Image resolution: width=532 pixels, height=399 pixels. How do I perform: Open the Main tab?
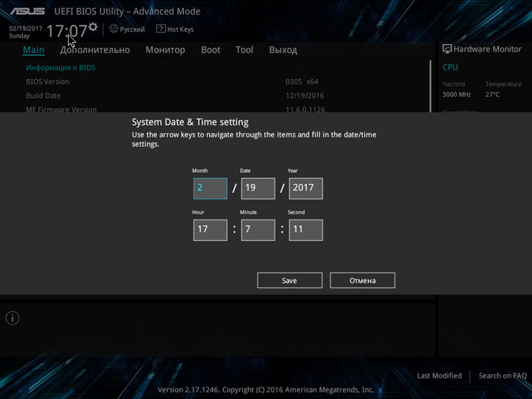(x=33, y=50)
